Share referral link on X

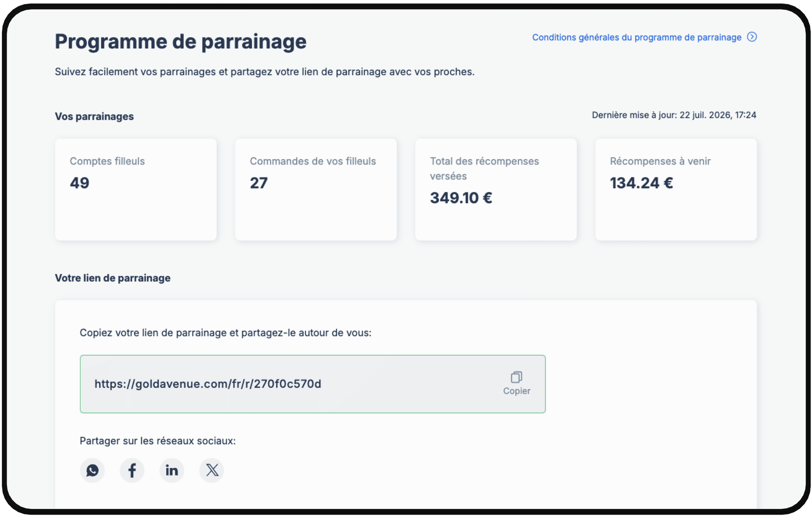(x=211, y=470)
